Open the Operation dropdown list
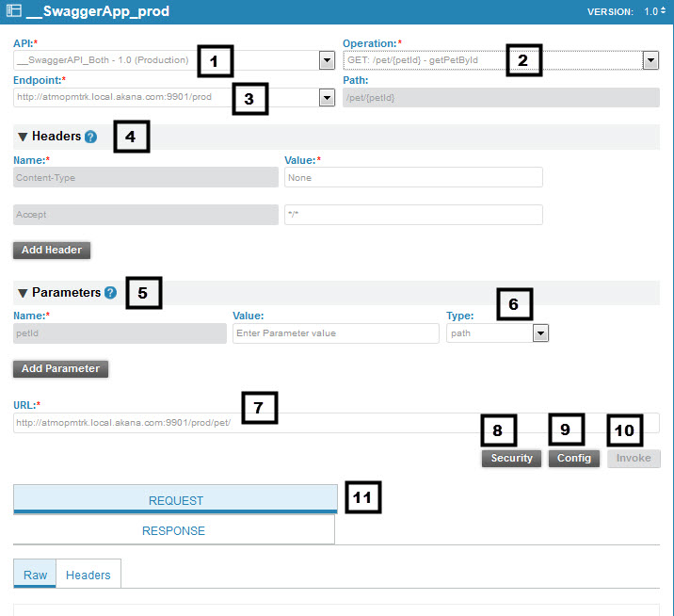The image size is (674, 616). 650,61
